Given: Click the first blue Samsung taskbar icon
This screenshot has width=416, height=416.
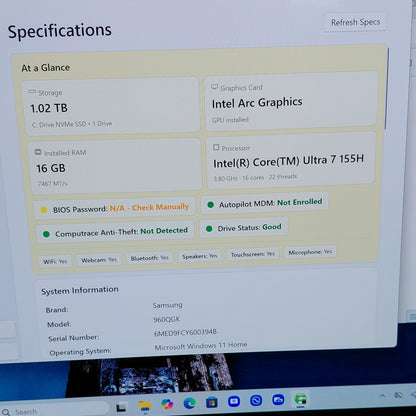Looking at the screenshot, I should pos(234,401).
